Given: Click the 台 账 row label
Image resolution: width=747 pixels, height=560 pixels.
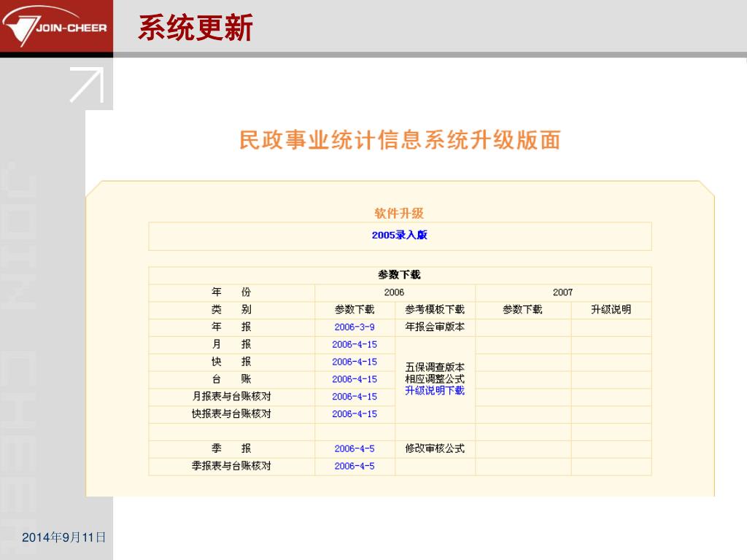Looking at the screenshot, I should (x=231, y=379).
